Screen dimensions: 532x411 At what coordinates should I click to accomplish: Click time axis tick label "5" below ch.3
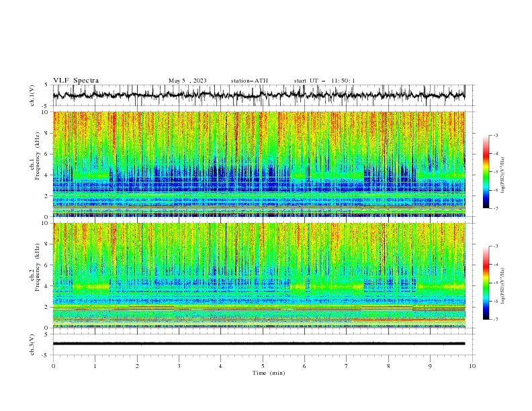[x=263, y=366]
